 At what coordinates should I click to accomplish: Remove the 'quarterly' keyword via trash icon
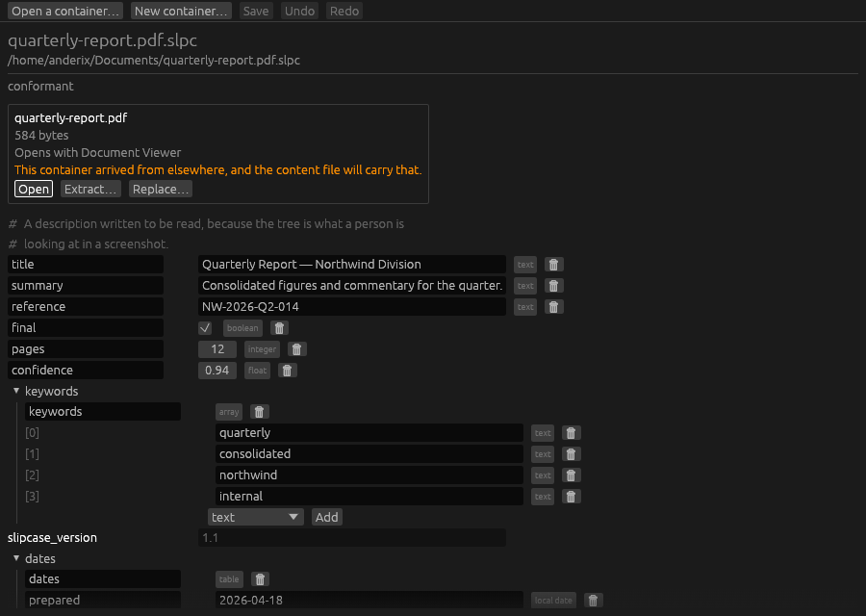(571, 433)
